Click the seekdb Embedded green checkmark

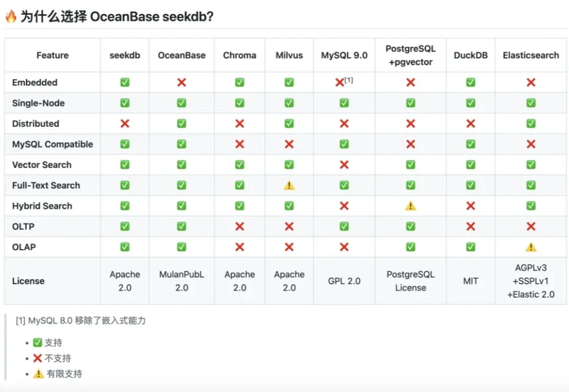(x=125, y=82)
